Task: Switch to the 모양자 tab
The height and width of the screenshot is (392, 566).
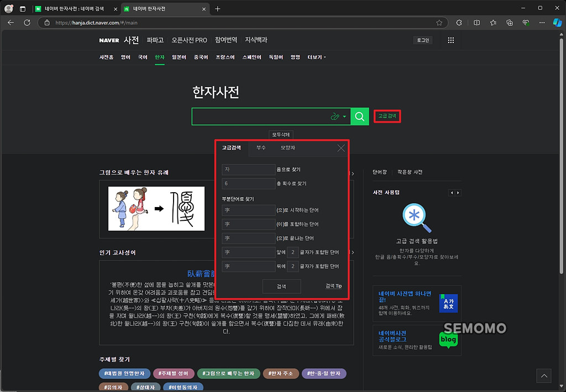Action: click(287, 148)
